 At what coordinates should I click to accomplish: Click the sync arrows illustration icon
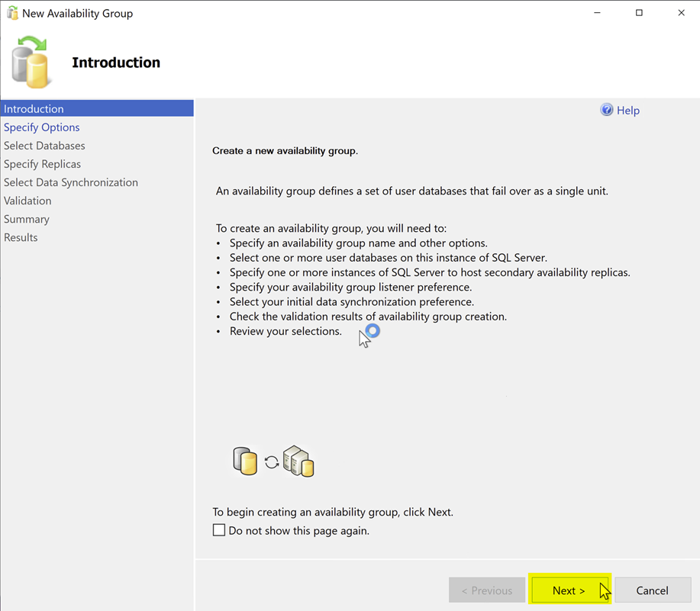272,461
